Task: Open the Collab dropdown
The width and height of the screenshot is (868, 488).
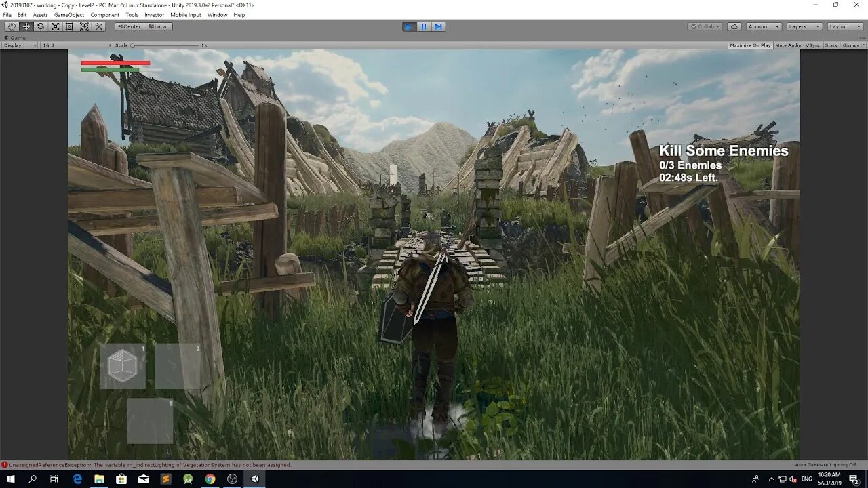Action: [x=705, y=26]
